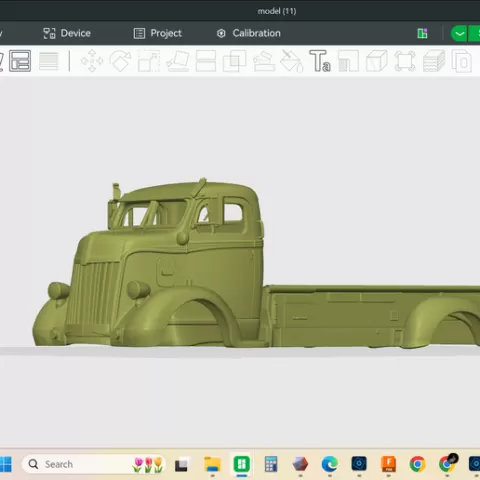Open the orange Fusion app in taskbar
Viewport: 480px width, 480px height.
(389, 464)
